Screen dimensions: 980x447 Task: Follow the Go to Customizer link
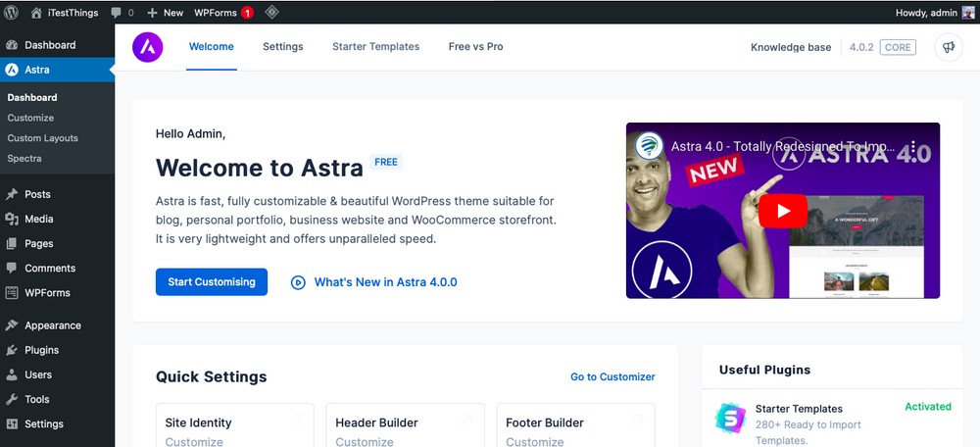coord(612,377)
